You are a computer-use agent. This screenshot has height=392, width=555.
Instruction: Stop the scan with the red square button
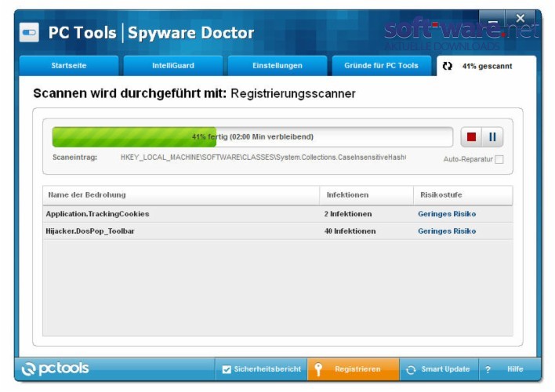(471, 137)
